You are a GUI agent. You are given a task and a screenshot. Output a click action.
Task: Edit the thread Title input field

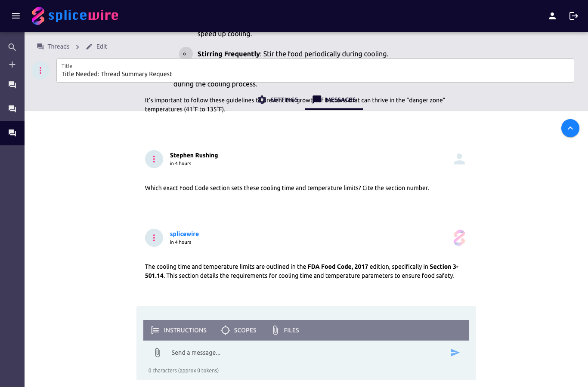[315, 71]
